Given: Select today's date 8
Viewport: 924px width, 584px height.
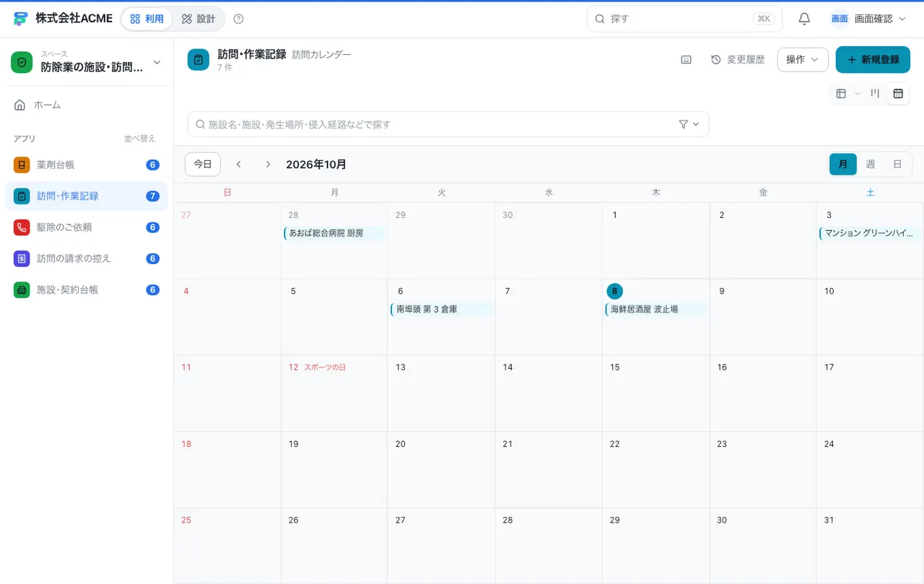Looking at the screenshot, I should (x=615, y=291).
